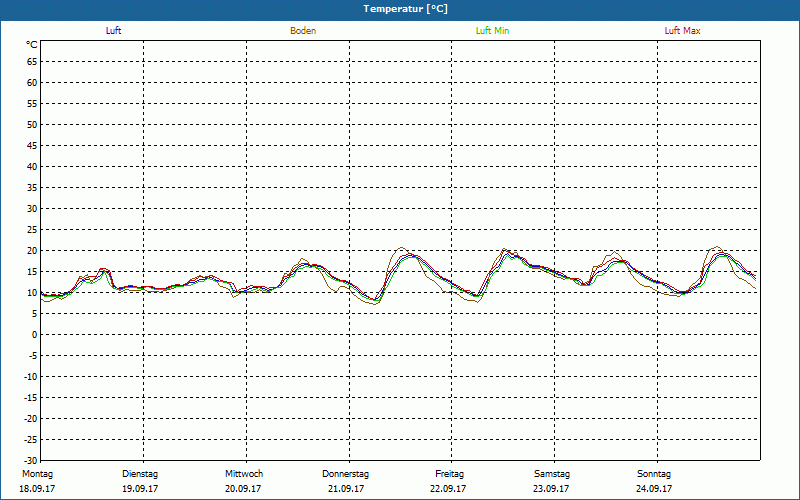Click the 35 value on the y-axis

[x=32, y=188]
